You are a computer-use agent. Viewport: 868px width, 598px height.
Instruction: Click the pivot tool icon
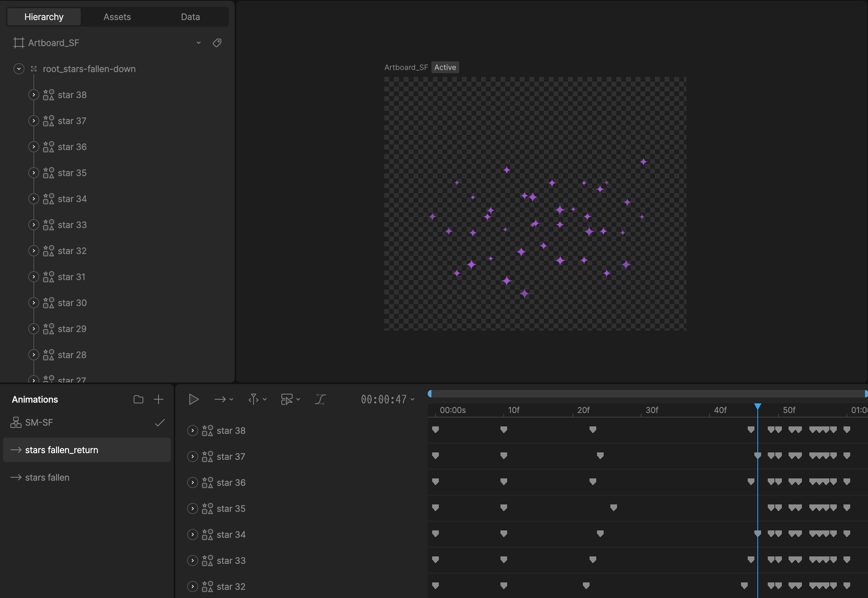coord(254,399)
